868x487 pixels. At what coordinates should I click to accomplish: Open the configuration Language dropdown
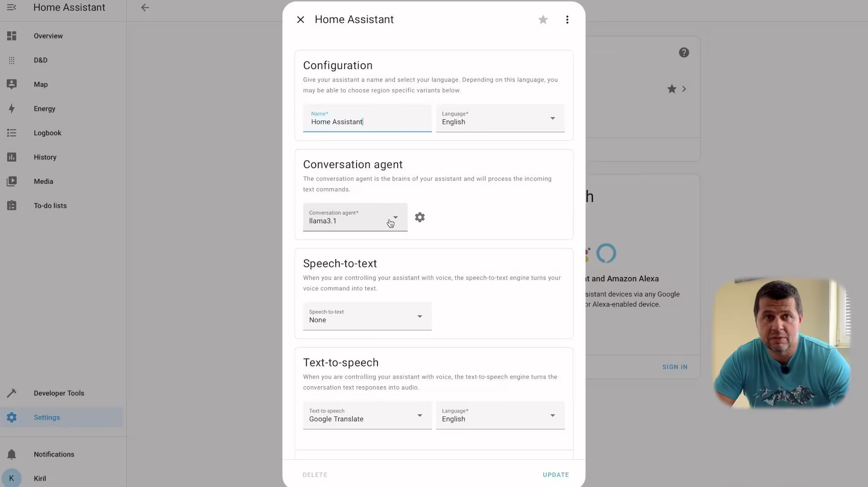(x=500, y=118)
